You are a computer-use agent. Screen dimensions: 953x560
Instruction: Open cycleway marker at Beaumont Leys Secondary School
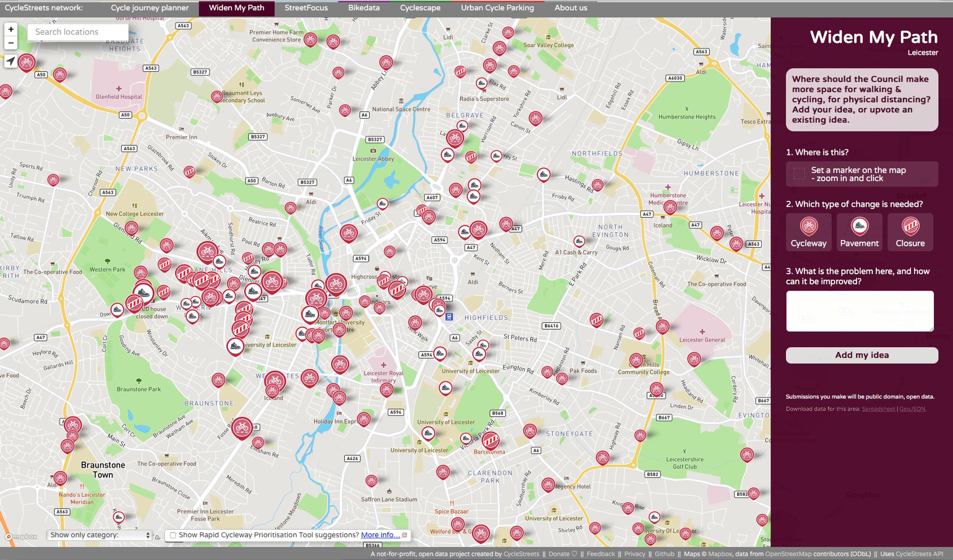[217, 97]
